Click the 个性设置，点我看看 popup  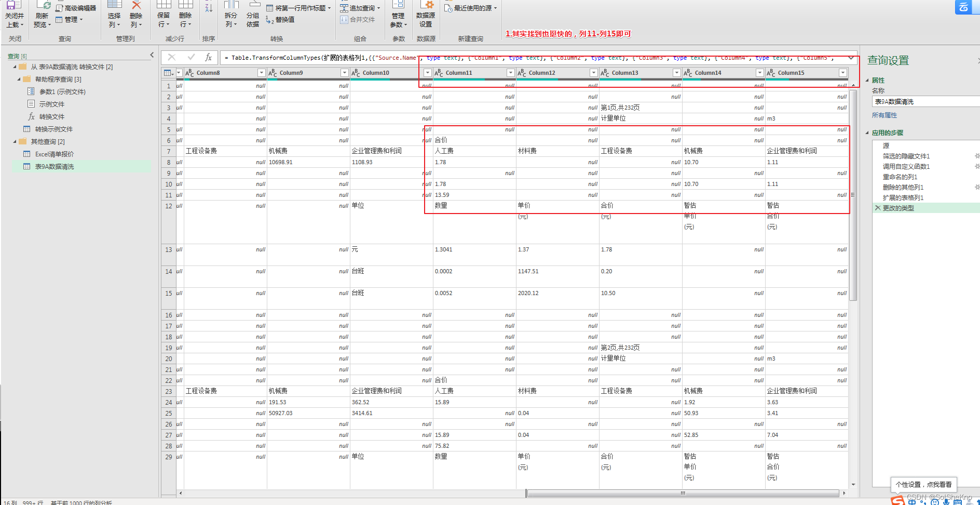(923, 484)
